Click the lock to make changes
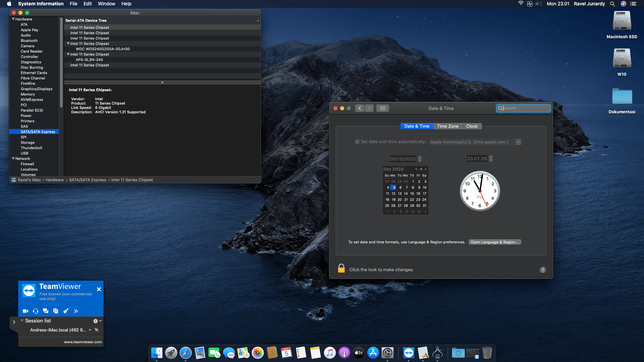This screenshot has height=362, width=644. [x=341, y=268]
